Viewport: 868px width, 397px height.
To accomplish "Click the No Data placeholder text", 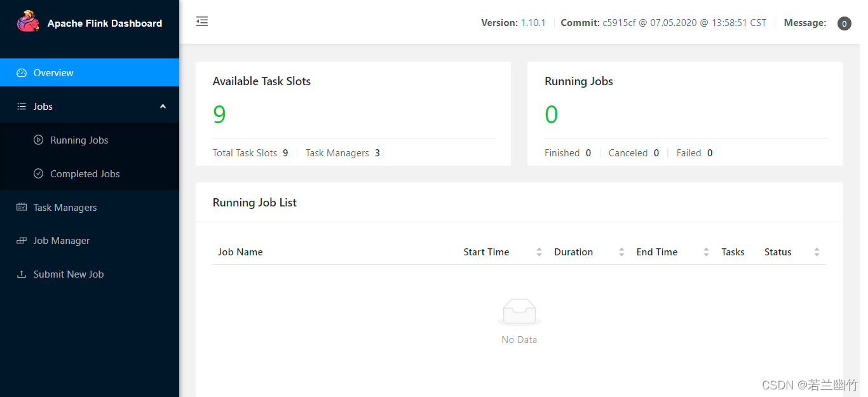I will (x=519, y=340).
